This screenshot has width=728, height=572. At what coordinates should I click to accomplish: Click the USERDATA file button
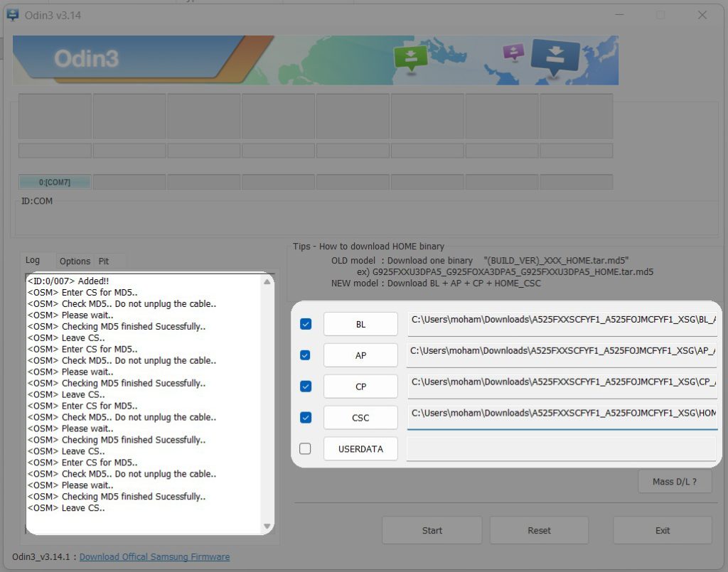[360, 448]
